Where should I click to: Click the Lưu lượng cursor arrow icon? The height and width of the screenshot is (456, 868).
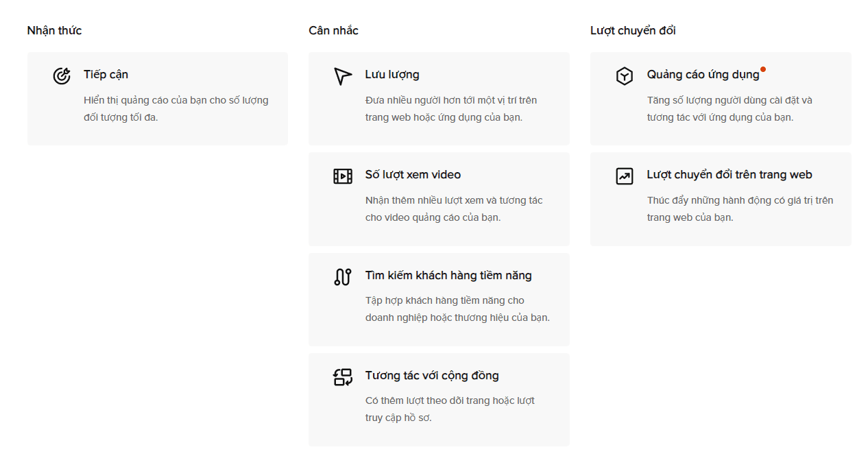pos(343,75)
